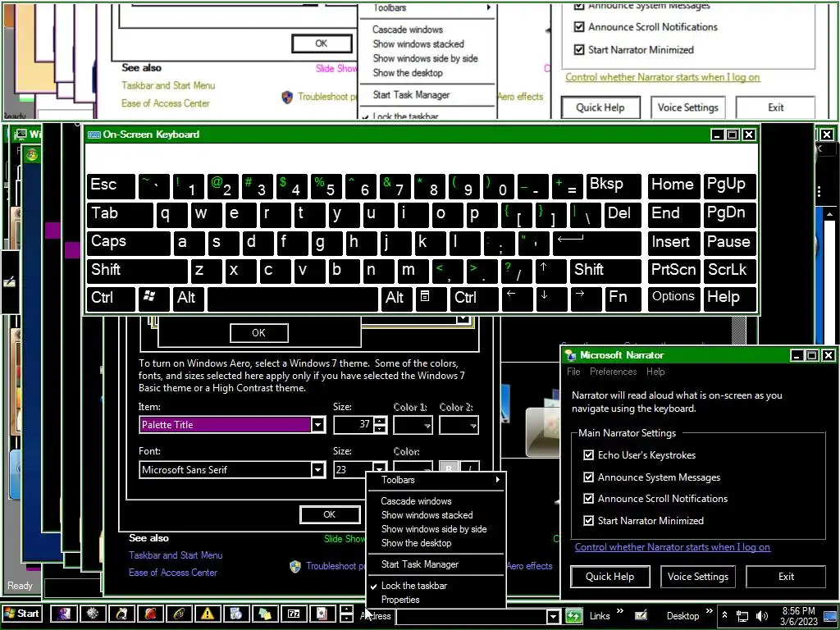Open the Item dropdown showing Palette Title
The image size is (840, 630).
click(x=318, y=425)
